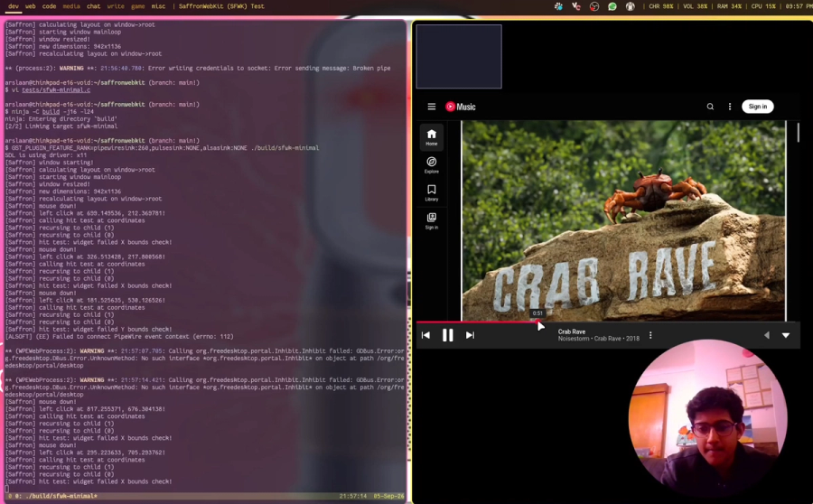Click the YouTube Music logo
The width and height of the screenshot is (813, 504).
(x=461, y=107)
